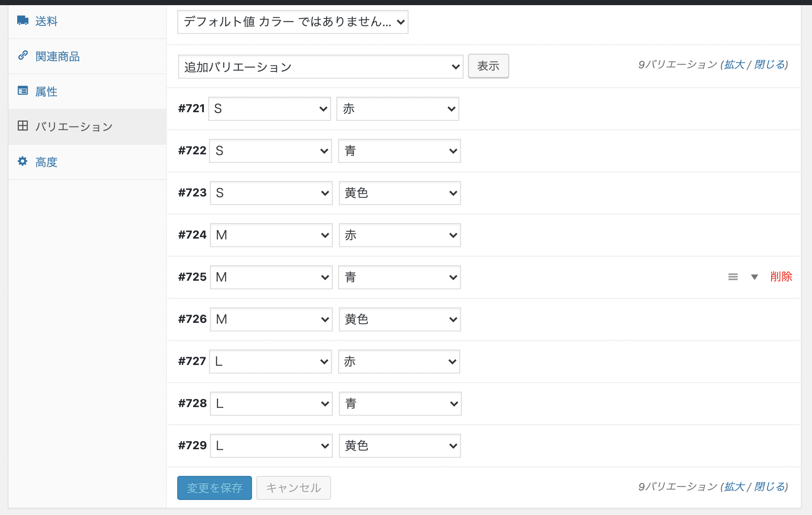Click the 削除 link on variation #725
Image resolution: width=812 pixels, height=515 pixels.
(781, 277)
